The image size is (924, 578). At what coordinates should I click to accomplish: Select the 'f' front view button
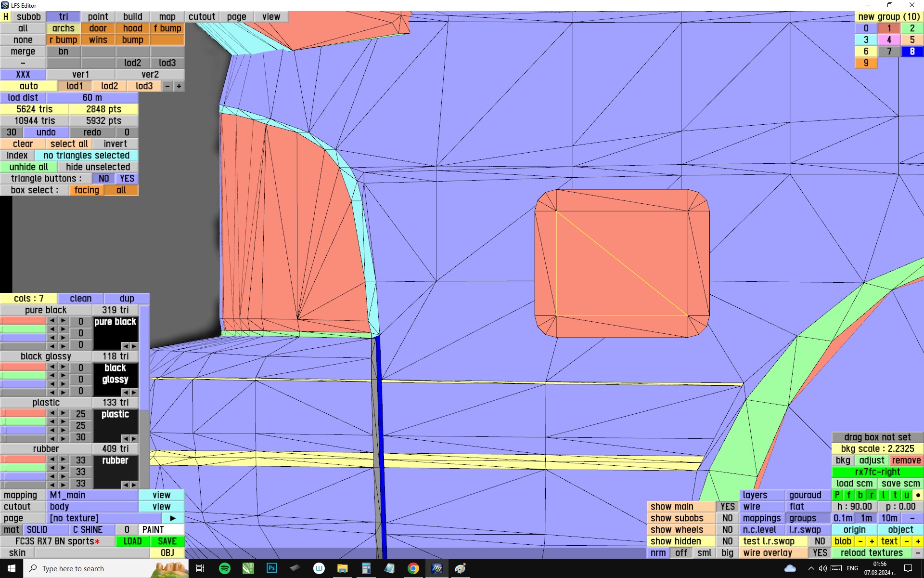tap(848, 495)
